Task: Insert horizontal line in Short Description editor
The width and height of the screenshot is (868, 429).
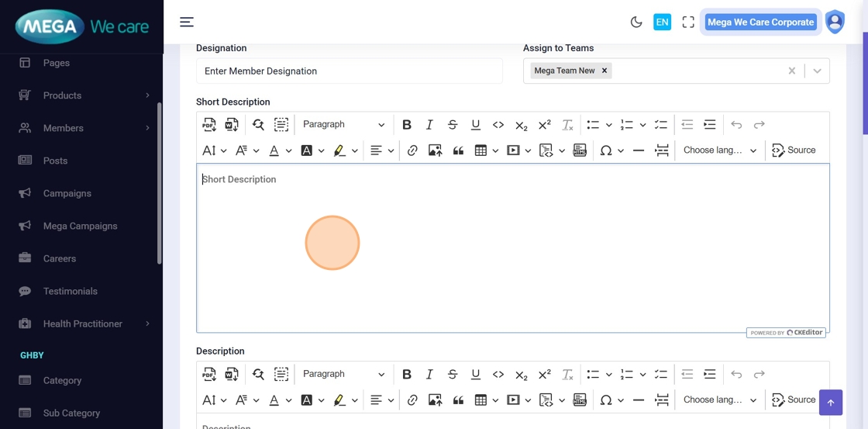Action: click(x=639, y=150)
